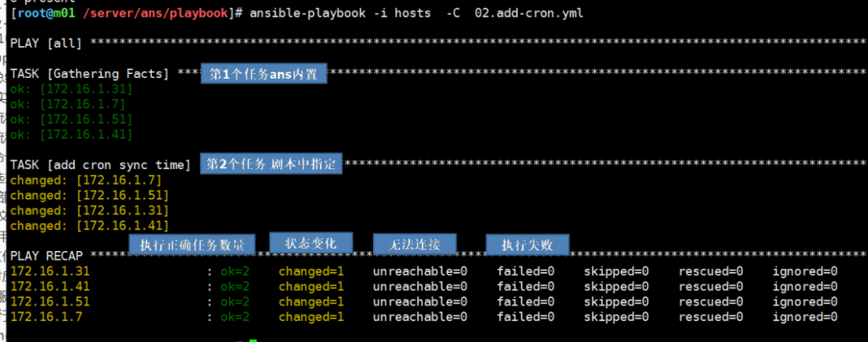Click the '状态变化' blue label

[x=311, y=242]
